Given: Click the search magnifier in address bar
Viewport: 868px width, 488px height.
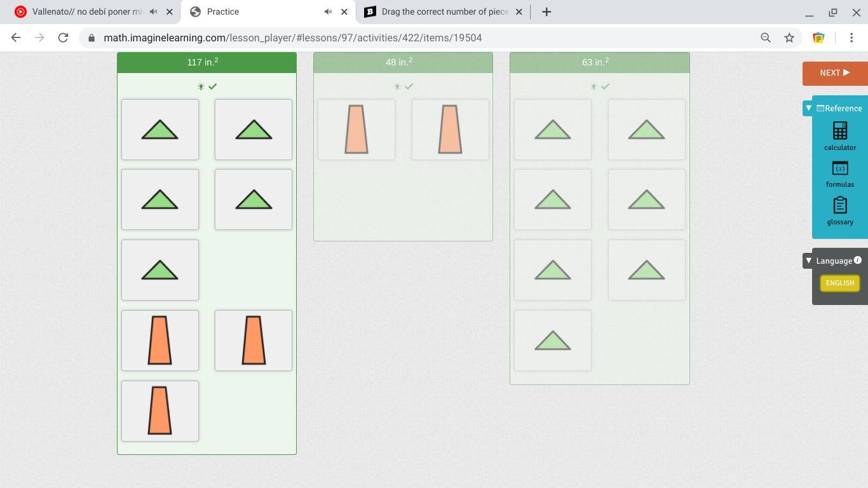Looking at the screenshot, I should [766, 38].
